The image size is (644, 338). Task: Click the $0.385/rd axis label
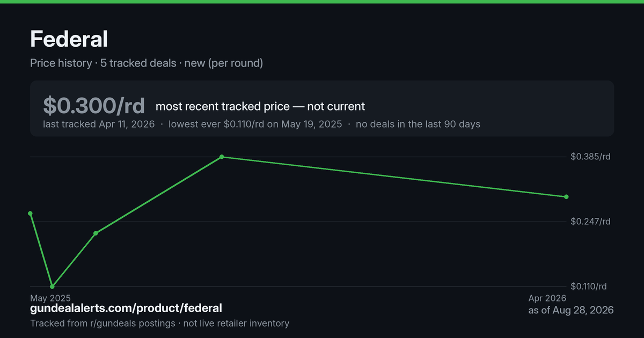click(x=590, y=157)
